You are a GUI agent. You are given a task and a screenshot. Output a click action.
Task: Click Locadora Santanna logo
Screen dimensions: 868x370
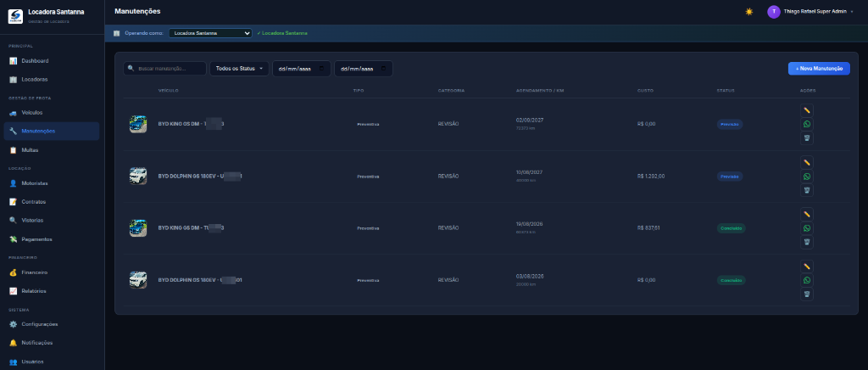tap(15, 16)
